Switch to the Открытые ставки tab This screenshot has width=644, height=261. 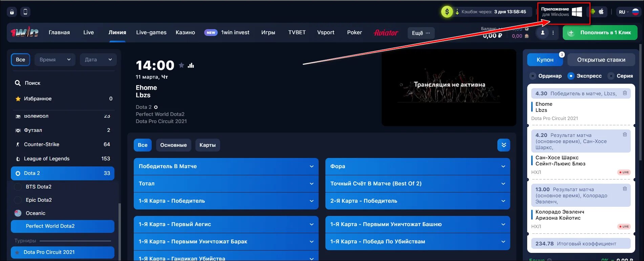pyautogui.click(x=601, y=60)
